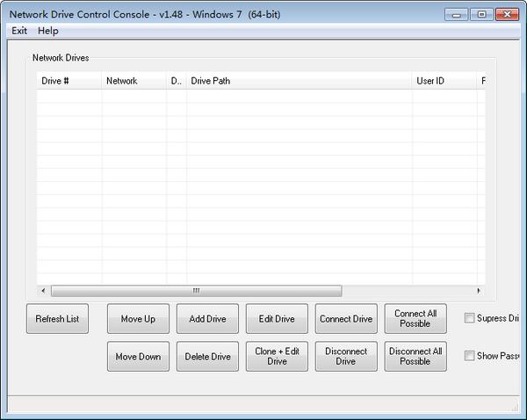Close the Network Drive Control Console window
Viewport: 527px width, 420px height.
(507, 14)
